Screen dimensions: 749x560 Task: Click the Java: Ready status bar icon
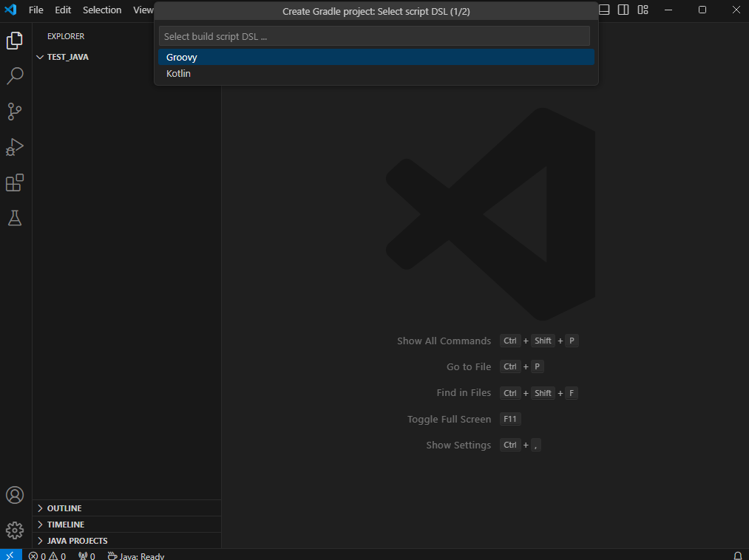[x=135, y=556]
